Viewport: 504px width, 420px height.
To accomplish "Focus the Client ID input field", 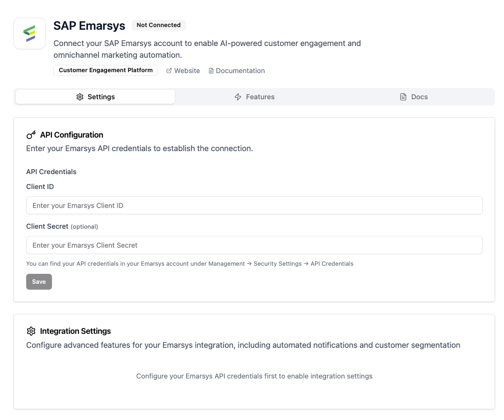I will coord(254,205).
